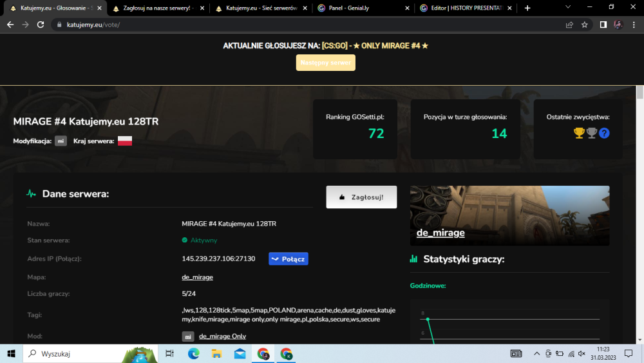Click the muted volume tray icon
The height and width of the screenshot is (363, 644).
tap(582, 353)
